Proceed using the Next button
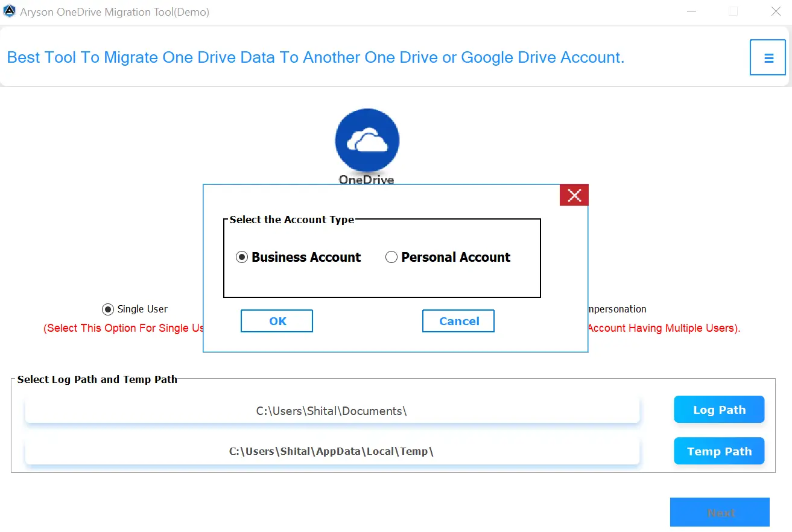 click(x=720, y=512)
